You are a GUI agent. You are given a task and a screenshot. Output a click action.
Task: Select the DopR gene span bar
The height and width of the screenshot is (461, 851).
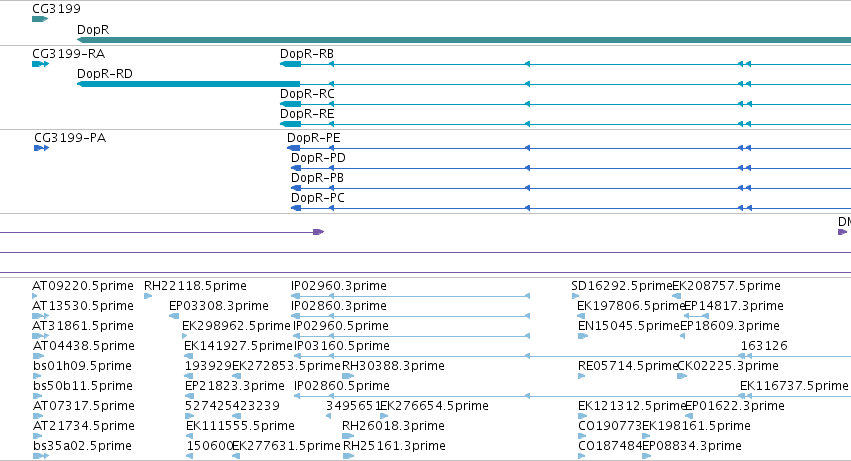(464, 40)
